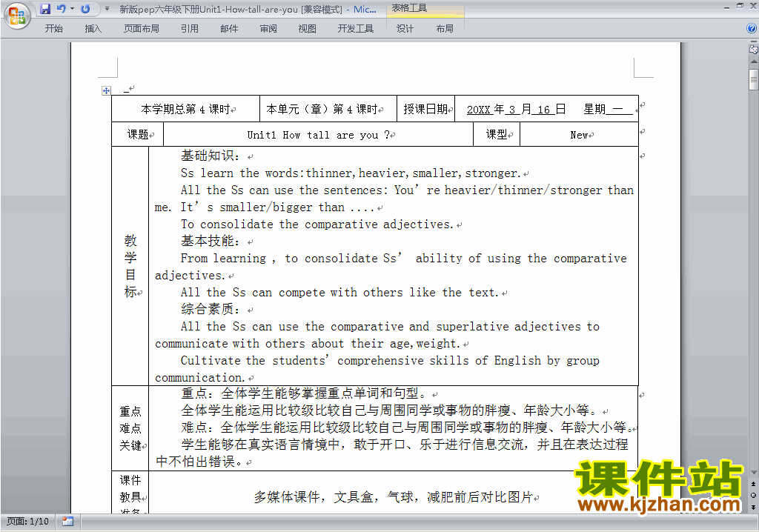759x532 pixels.
Task: Open the 邮件 ribbon tab
Action: (x=229, y=29)
